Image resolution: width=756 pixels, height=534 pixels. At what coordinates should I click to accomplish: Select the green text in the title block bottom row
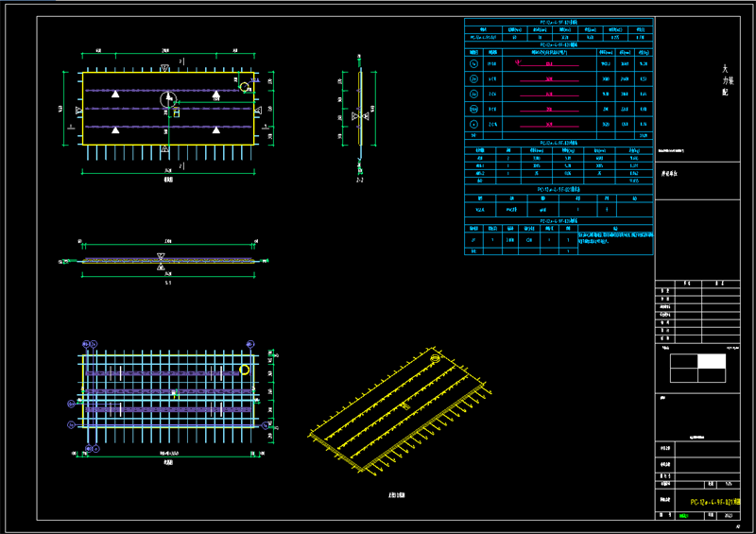tap(683, 516)
